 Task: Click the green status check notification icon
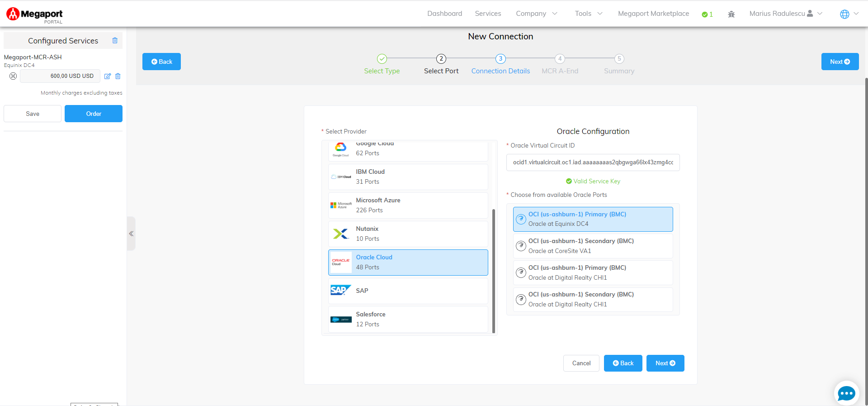707,14
